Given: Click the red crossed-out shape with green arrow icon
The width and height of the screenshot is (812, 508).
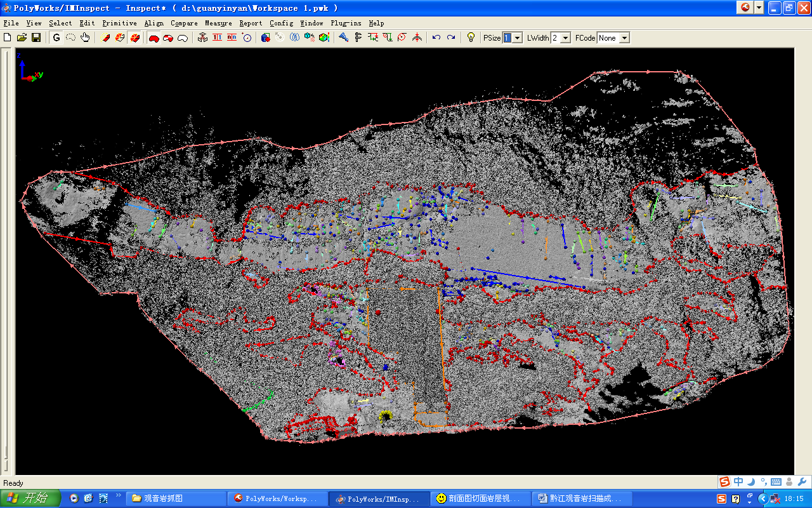Looking at the screenshot, I should (x=387, y=38).
